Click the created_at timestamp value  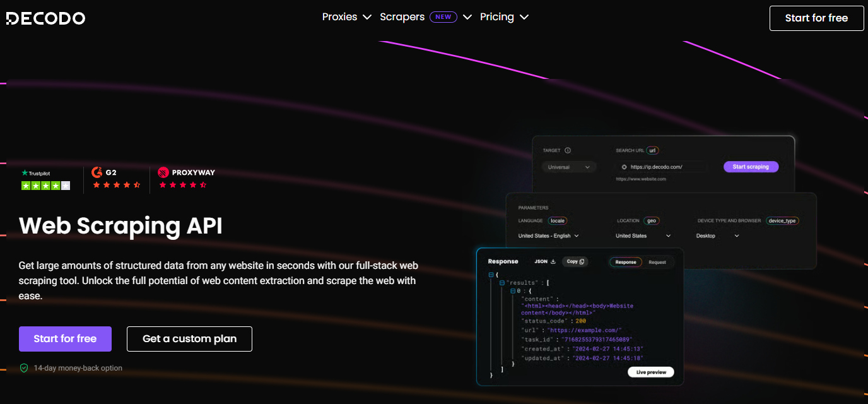click(x=607, y=349)
